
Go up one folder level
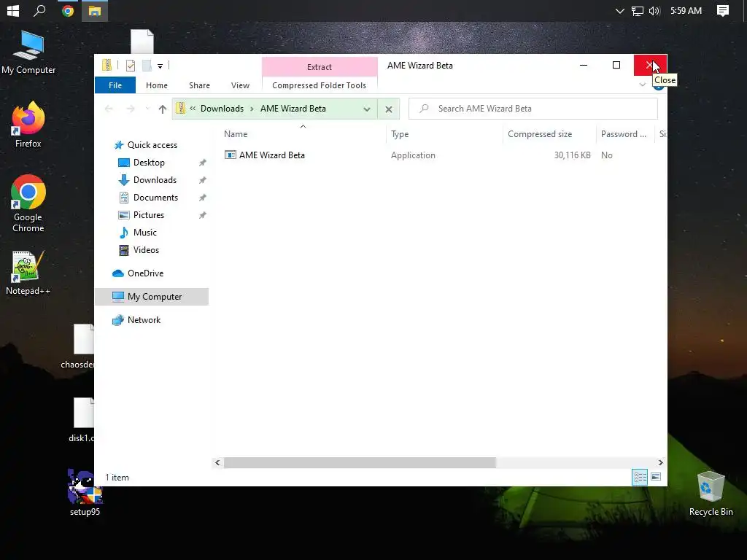click(163, 109)
